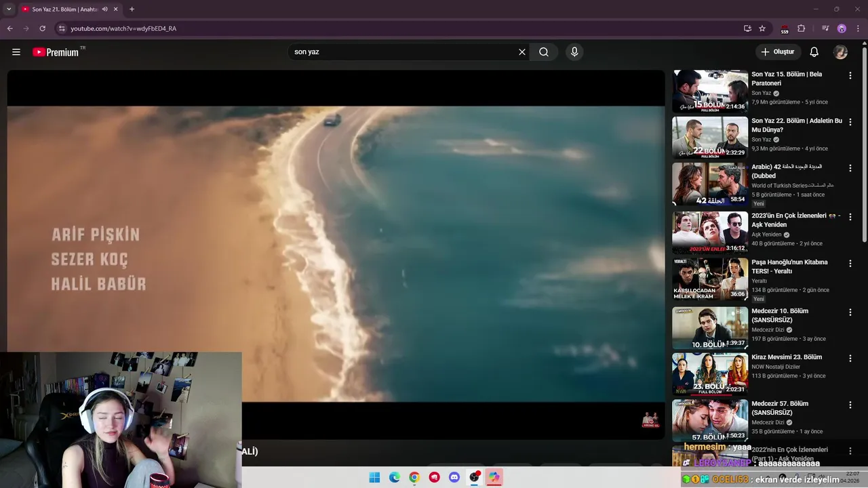Open the red extension with 559 badge
Viewport: 868px width, 488px height.
tap(785, 28)
